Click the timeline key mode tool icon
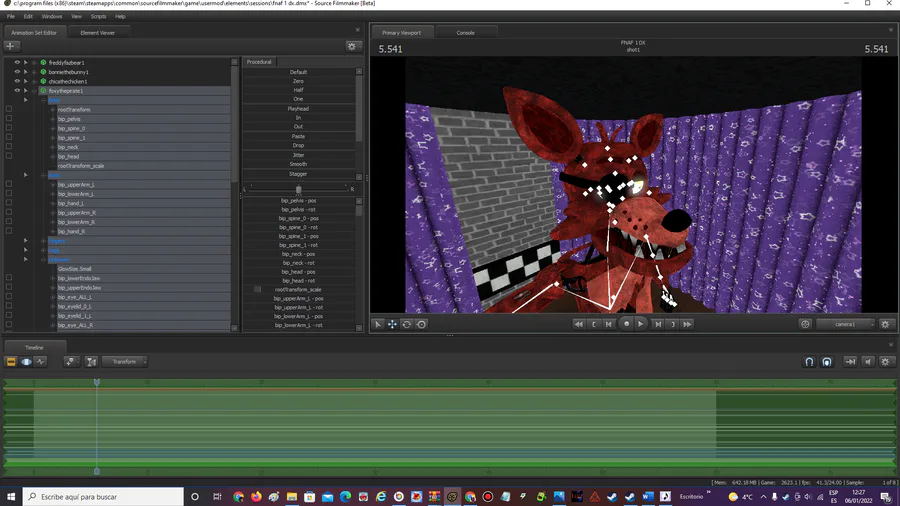The height and width of the screenshot is (506, 900). point(70,361)
